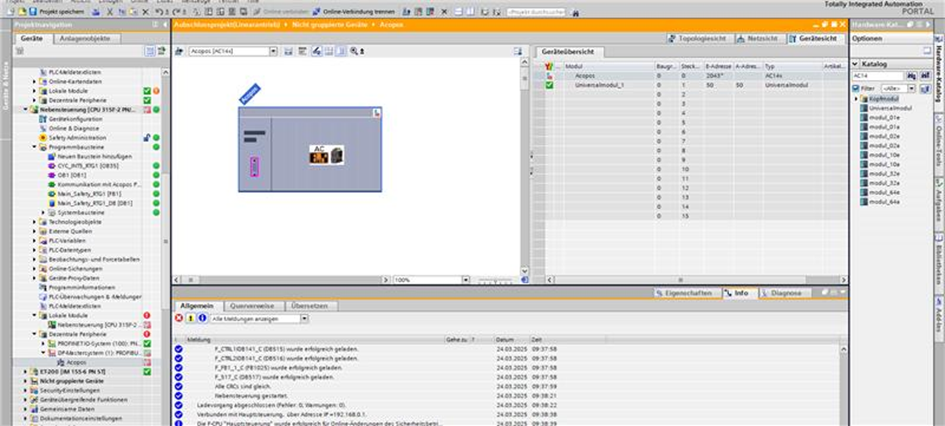Viewport: 945px width, 426px height.
Task: Open the Topologiesicht view
Action: point(697,38)
